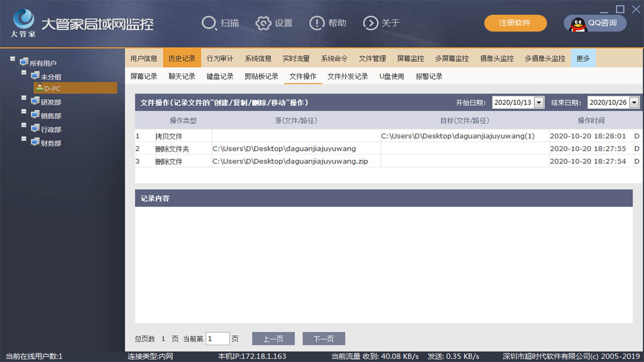Collapse the 未分组 tree node
This screenshot has width=644, height=362.
pos(23,72)
